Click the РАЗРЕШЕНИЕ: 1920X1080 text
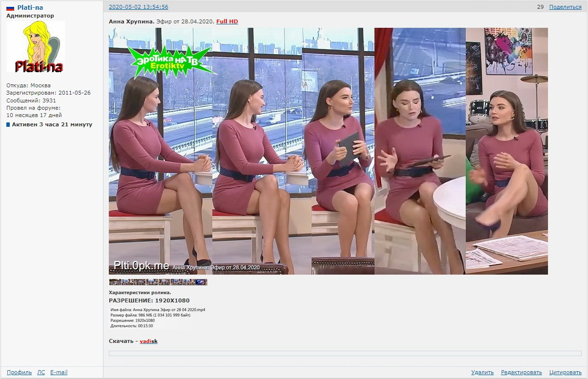Screen dimensions: 588x379 149,300
